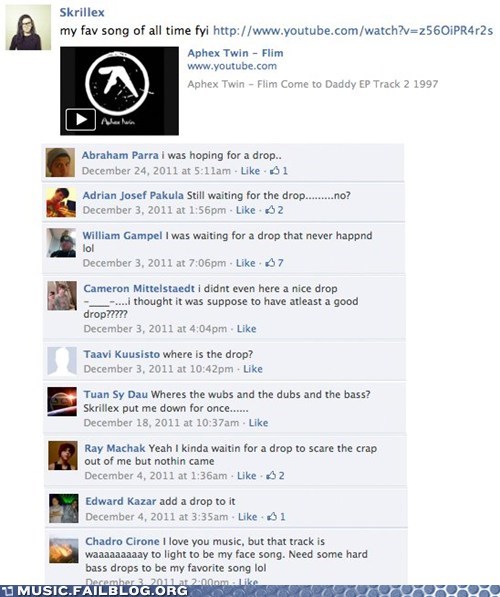500x597 pixels.
Task: Open Tuan Sy Dau's avatar picture
Action: tap(62, 402)
